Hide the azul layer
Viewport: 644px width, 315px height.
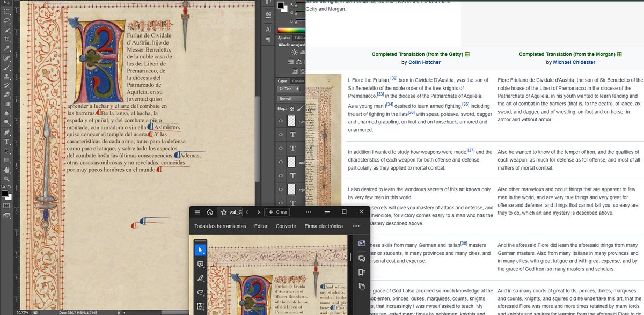point(281,162)
